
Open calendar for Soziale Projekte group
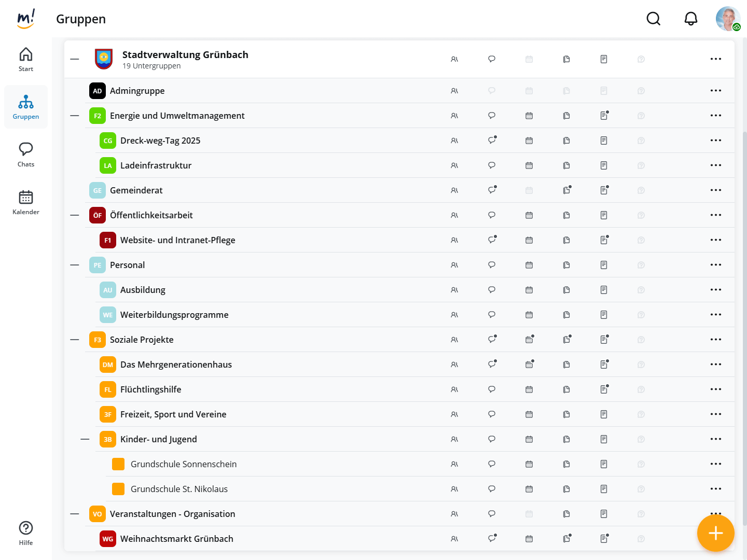(529, 340)
